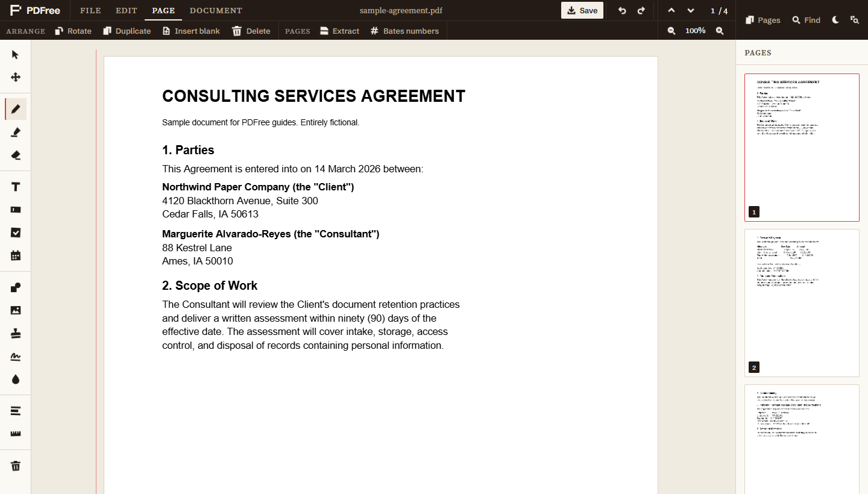Viewport: 868px width, 494px height.
Task: Go to the next page with the down chevron
Action: pyautogui.click(x=691, y=11)
